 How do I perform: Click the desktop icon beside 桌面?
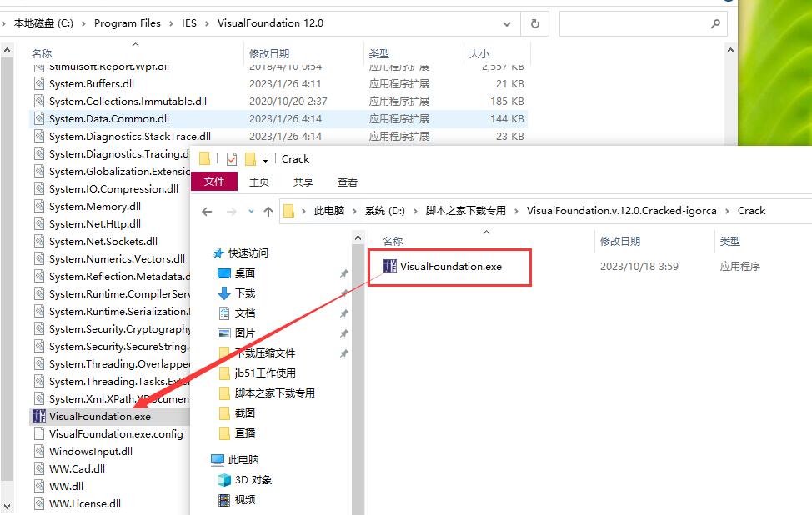point(223,273)
